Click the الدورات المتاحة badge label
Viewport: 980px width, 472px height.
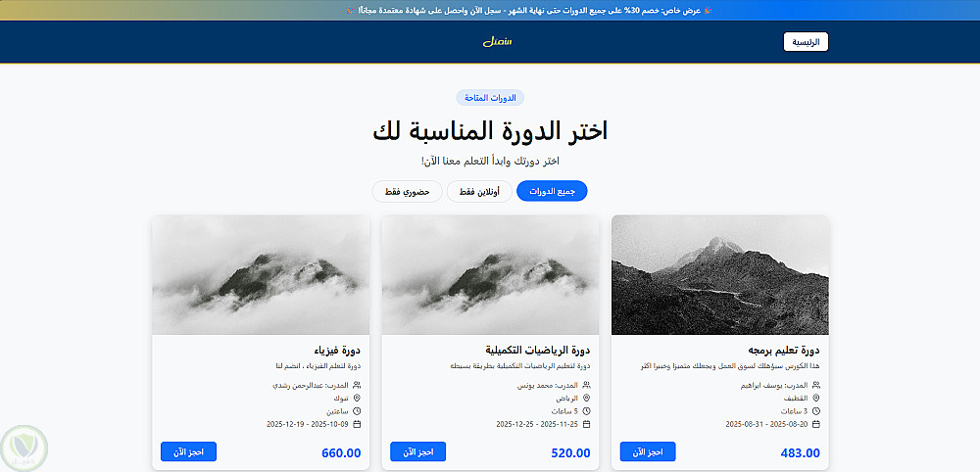(x=490, y=98)
